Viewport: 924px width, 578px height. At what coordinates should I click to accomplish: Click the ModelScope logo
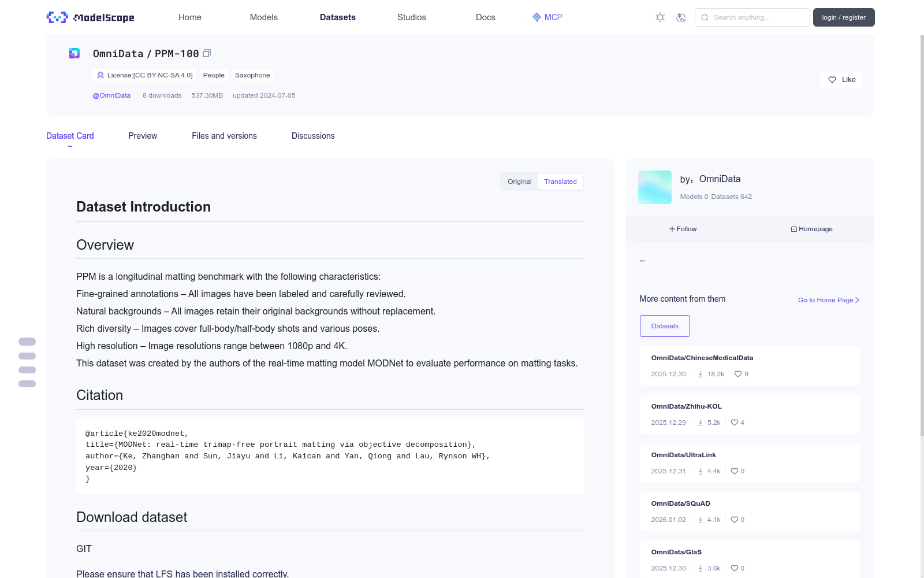pos(90,17)
